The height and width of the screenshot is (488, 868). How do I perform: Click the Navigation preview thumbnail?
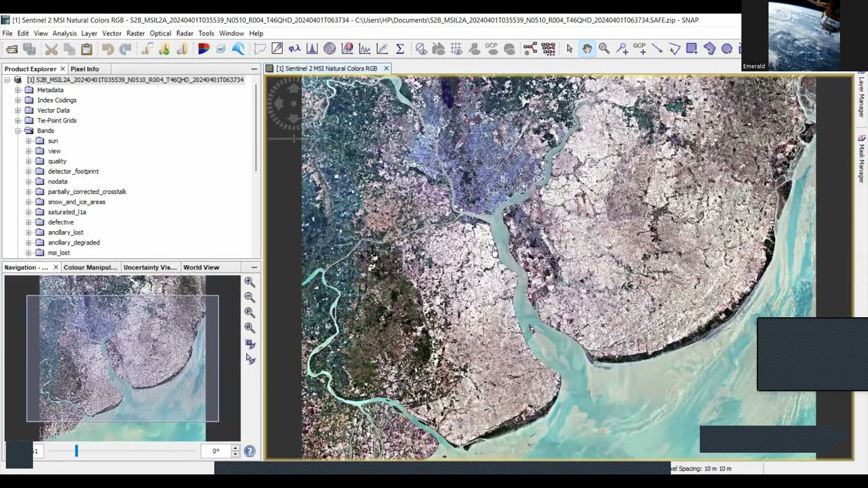click(x=123, y=359)
